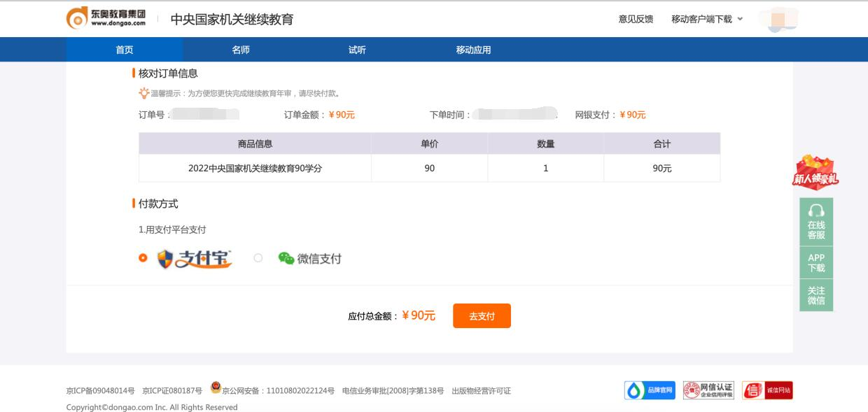Screen dimensions: 868x412
Task: Open the 品牌官网 brand certification badge
Action: pyautogui.click(x=650, y=390)
